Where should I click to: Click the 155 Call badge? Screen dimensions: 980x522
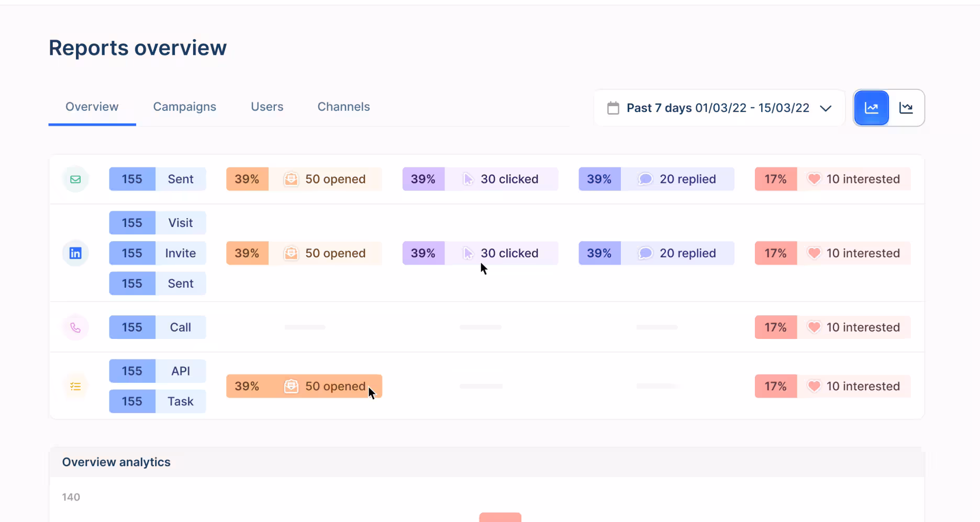[157, 327]
